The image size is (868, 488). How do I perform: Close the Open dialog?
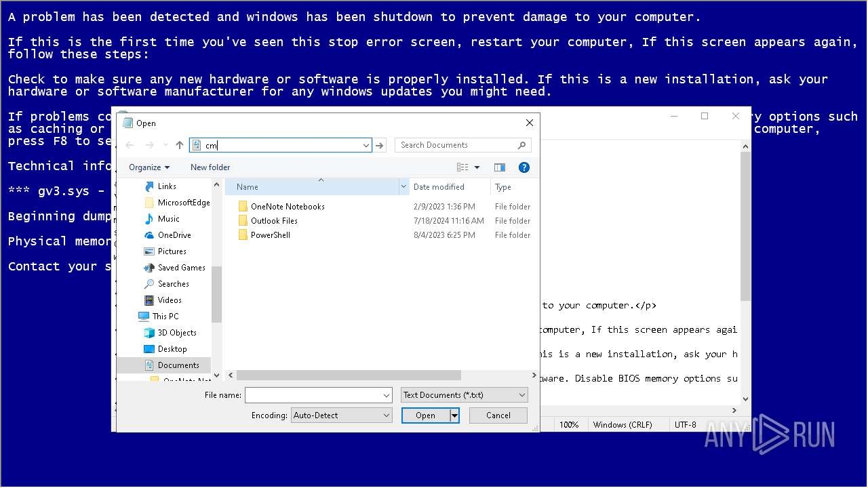coord(530,123)
